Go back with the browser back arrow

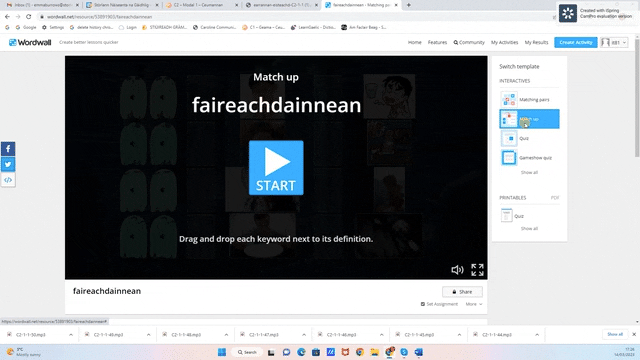7,17
